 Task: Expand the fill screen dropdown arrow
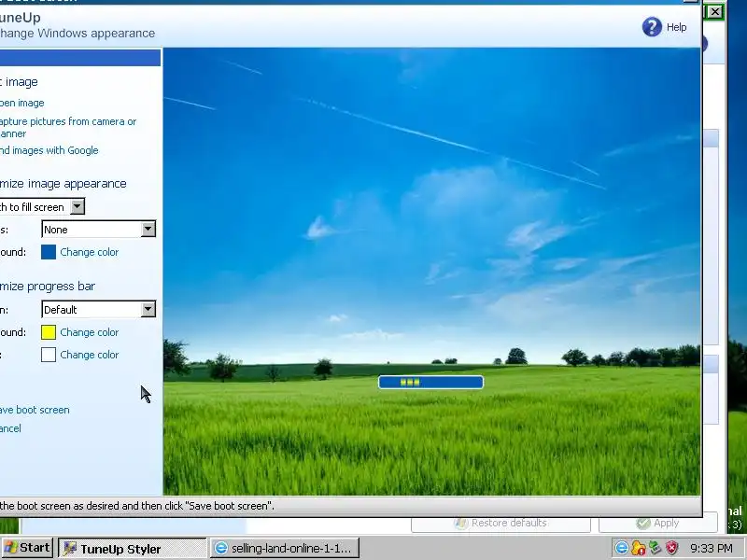78,206
